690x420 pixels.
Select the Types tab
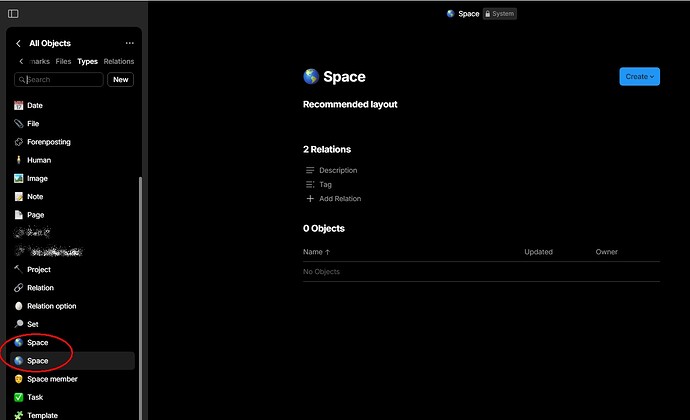(87, 61)
